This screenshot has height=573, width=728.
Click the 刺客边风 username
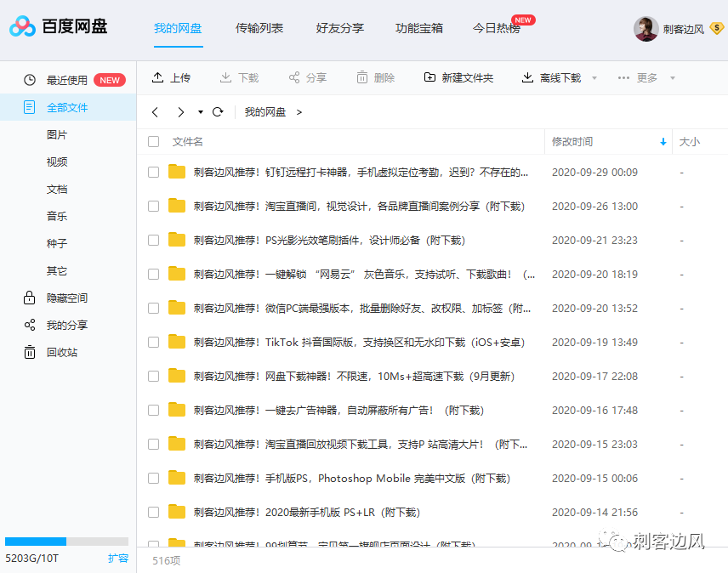point(684,29)
